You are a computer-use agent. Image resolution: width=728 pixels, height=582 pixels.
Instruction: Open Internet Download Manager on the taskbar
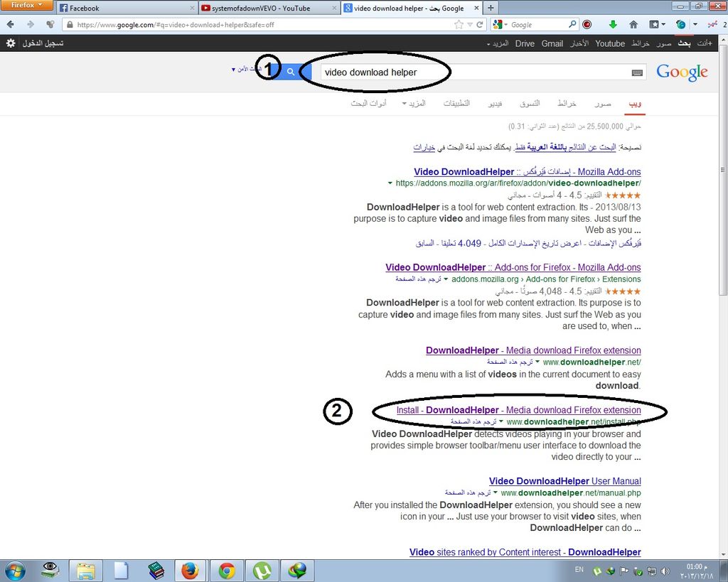[x=298, y=571]
